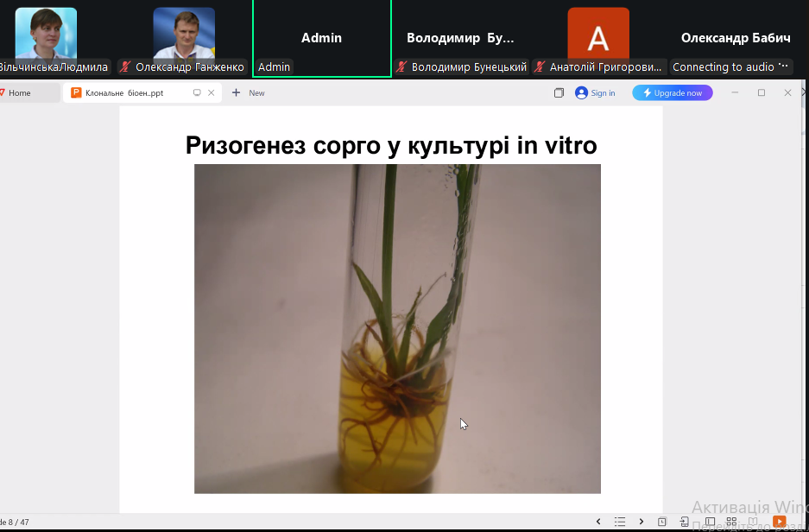The width and height of the screenshot is (809, 532).
Task: Switch to normal view layout icon
Action: [x=710, y=522]
